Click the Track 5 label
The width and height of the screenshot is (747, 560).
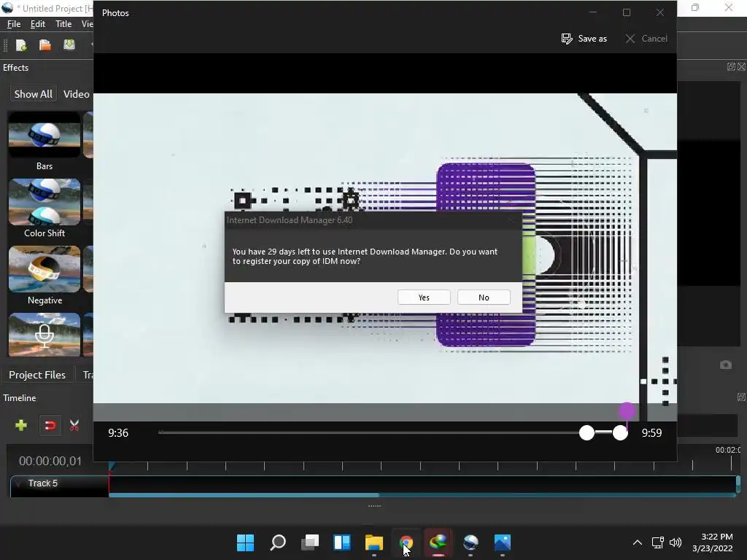(x=43, y=483)
